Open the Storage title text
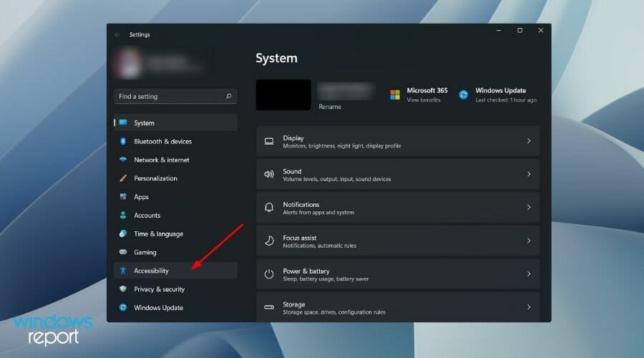 (x=293, y=304)
